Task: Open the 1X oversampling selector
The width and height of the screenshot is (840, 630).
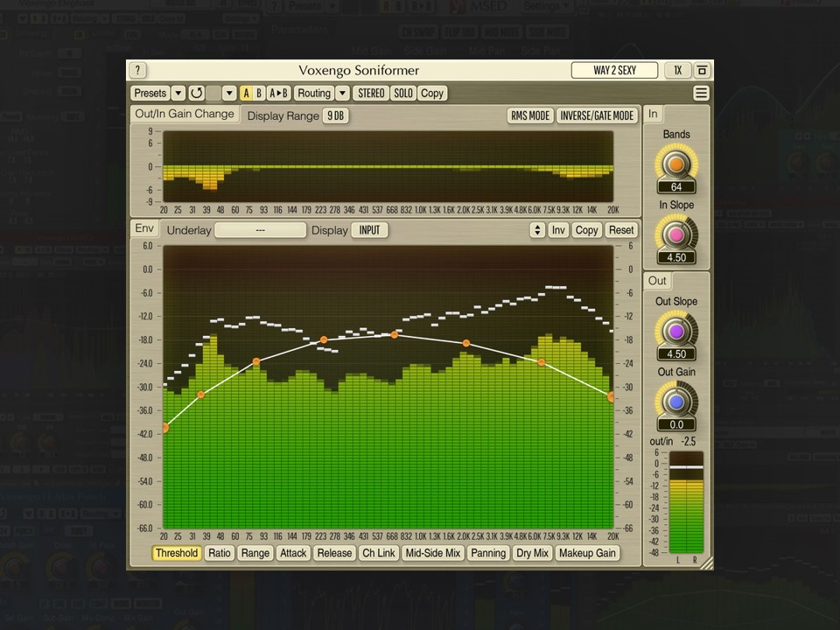Action: pyautogui.click(x=677, y=70)
